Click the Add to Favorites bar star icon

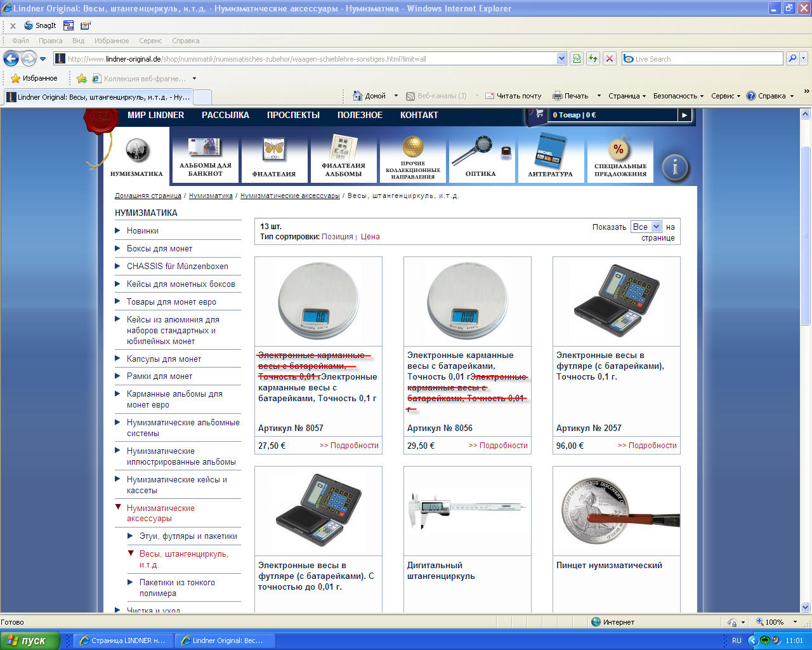(x=82, y=79)
